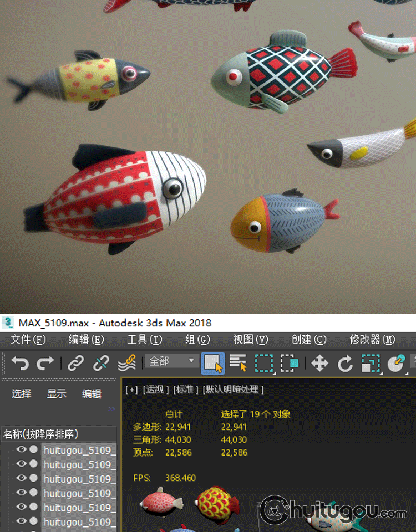The image size is (416, 532).
Task: Click the [标准] viewport quality label
Action: pos(186,390)
